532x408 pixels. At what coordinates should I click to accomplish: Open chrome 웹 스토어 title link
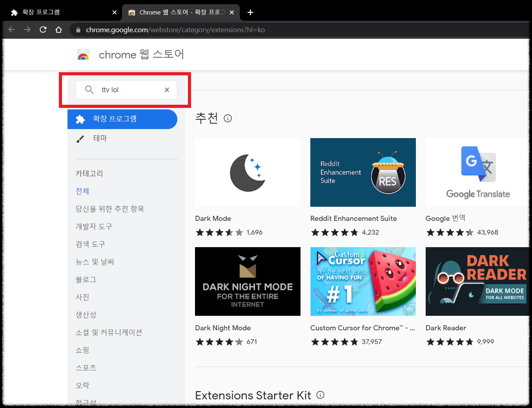pyautogui.click(x=141, y=54)
